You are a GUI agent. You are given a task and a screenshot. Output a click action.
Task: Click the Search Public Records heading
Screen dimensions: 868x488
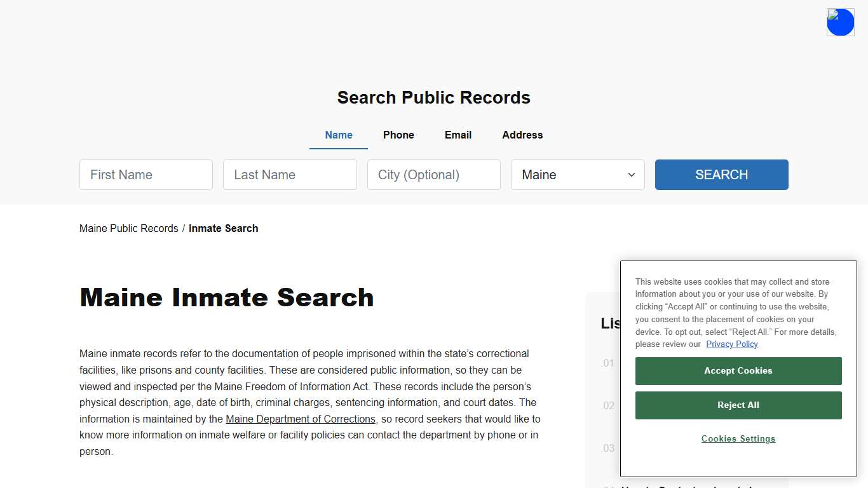[x=433, y=97]
